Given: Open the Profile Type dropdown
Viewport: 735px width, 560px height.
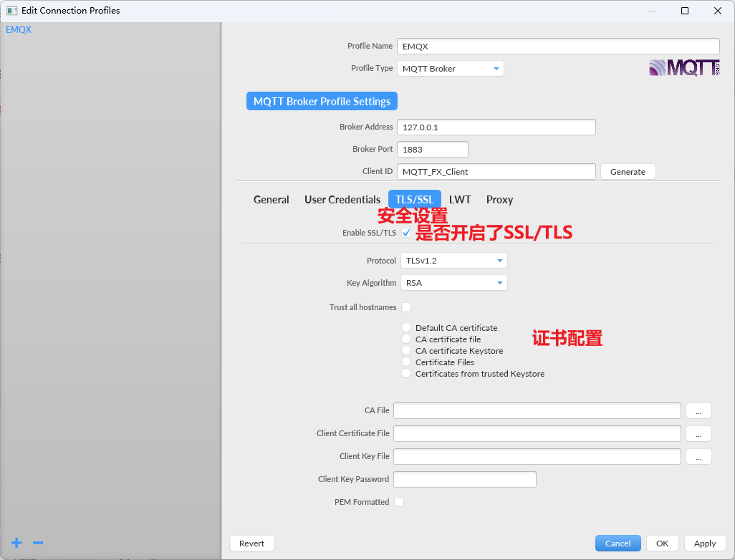Looking at the screenshot, I should coord(451,69).
